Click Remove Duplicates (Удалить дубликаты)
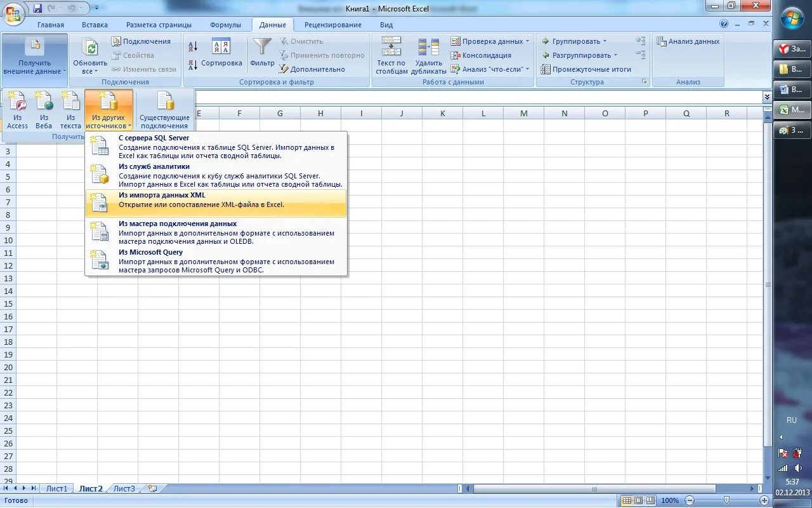 428,56
